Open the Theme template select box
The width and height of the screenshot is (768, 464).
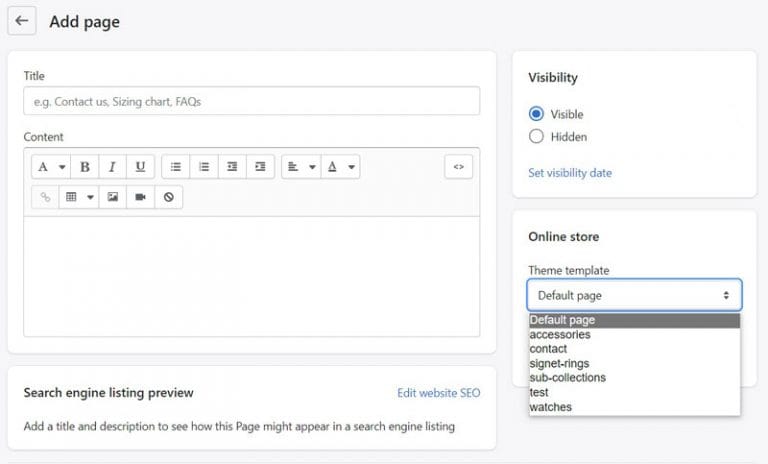(x=634, y=295)
